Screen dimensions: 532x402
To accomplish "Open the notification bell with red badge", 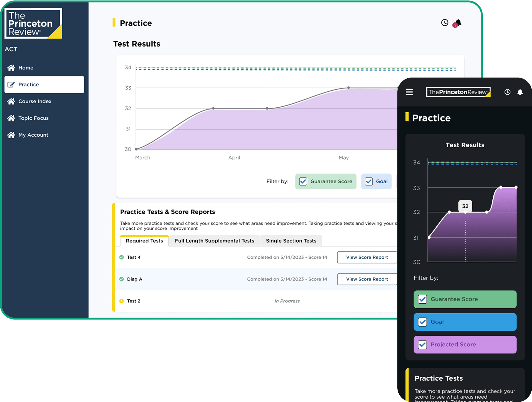I will click(458, 23).
